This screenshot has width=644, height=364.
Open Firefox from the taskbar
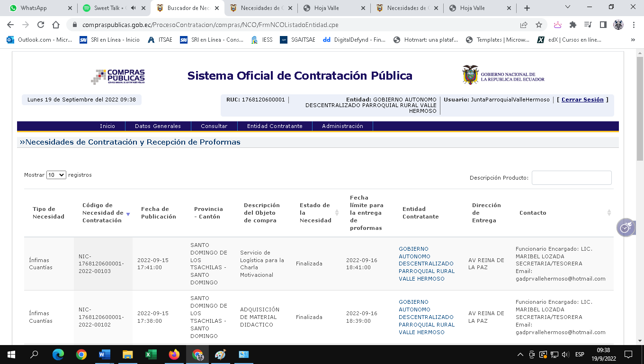[174, 355]
